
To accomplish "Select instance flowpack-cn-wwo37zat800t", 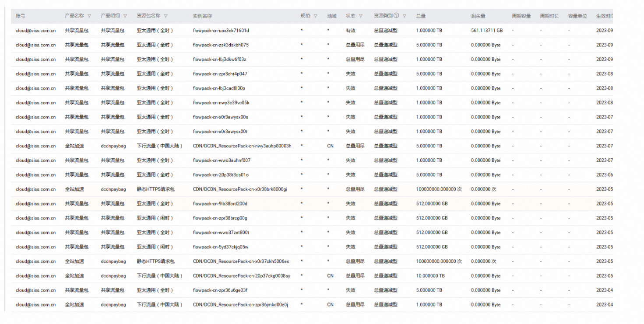I will 221,233.
